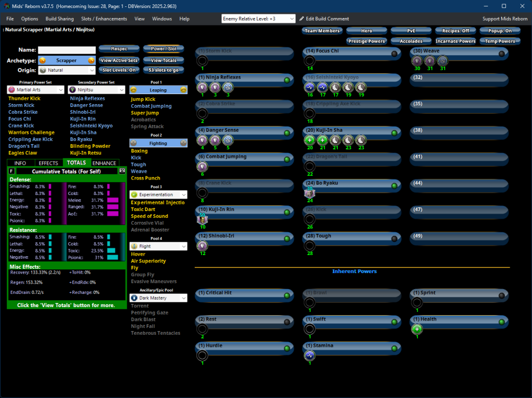Click the green Health enhancement slot icon
This screenshot has height=398, width=532.
pyautogui.click(x=417, y=329)
